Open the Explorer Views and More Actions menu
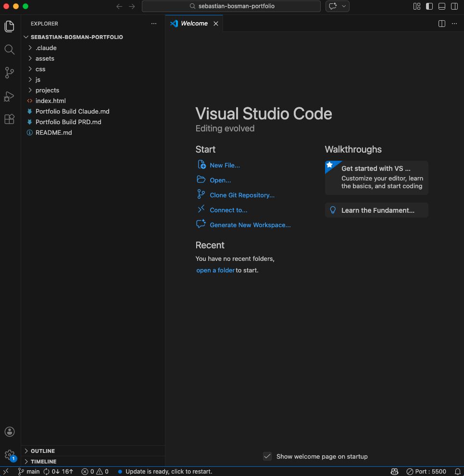Image resolution: width=464 pixels, height=476 pixels. coord(153,23)
